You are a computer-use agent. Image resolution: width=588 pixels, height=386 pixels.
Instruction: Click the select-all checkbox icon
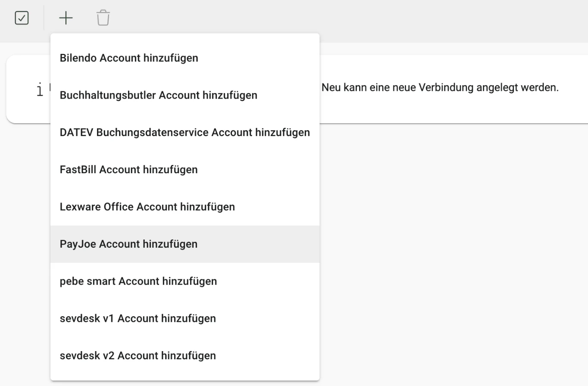click(22, 18)
